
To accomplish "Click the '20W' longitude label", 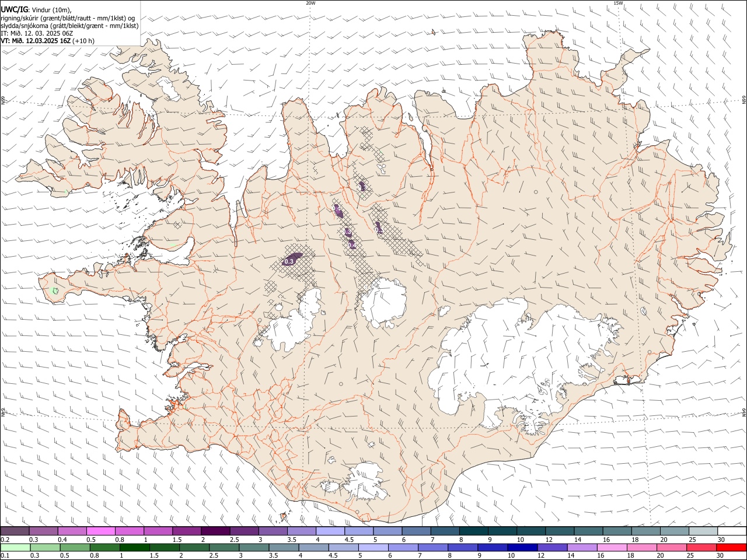I will pos(310,3).
